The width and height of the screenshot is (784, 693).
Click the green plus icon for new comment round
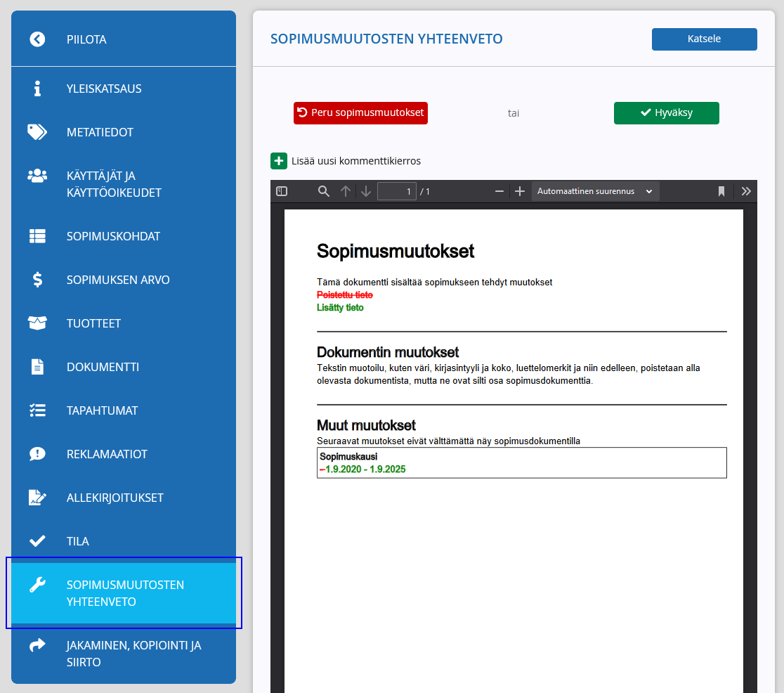(278, 161)
